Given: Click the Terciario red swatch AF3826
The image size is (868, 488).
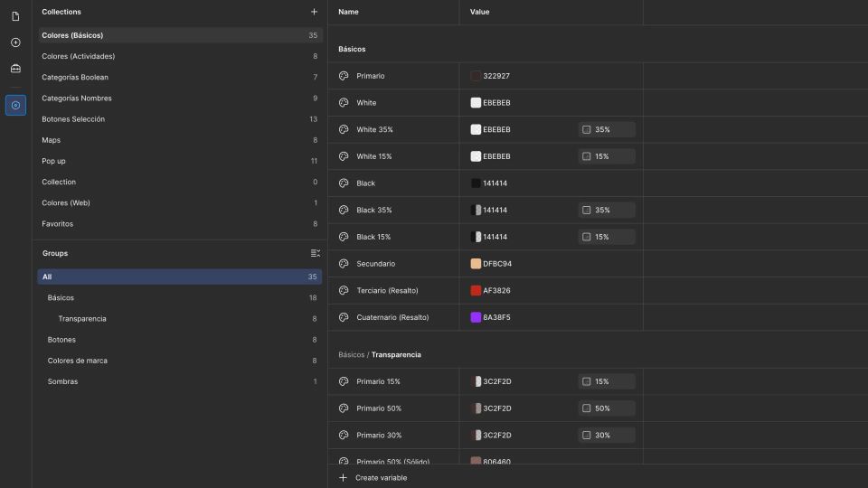Looking at the screenshot, I should point(476,290).
